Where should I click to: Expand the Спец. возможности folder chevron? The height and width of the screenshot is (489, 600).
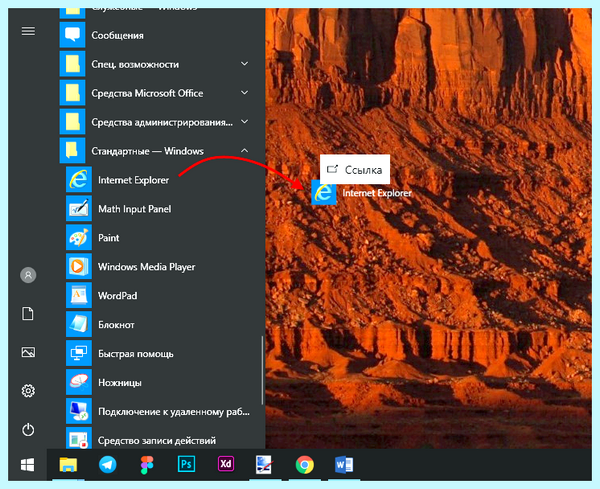[x=245, y=63]
